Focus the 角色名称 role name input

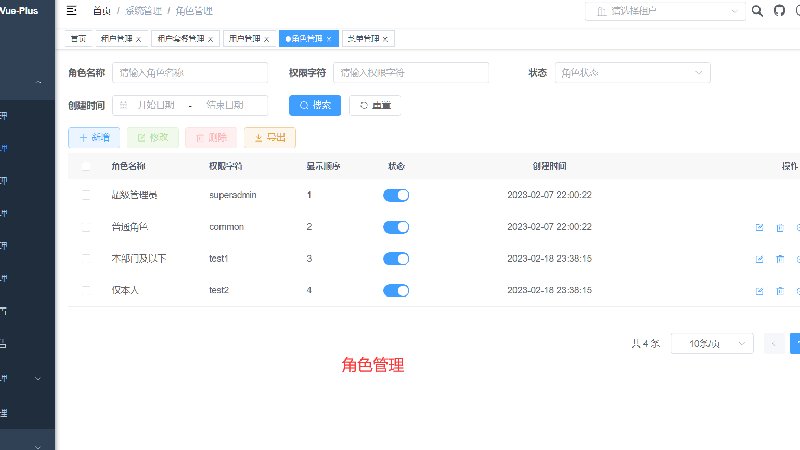click(x=190, y=73)
